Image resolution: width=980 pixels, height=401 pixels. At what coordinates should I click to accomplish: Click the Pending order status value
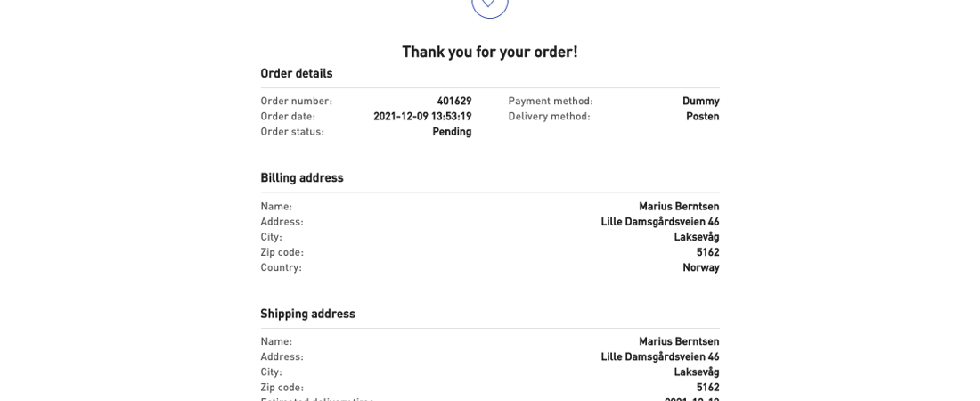pos(452,132)
